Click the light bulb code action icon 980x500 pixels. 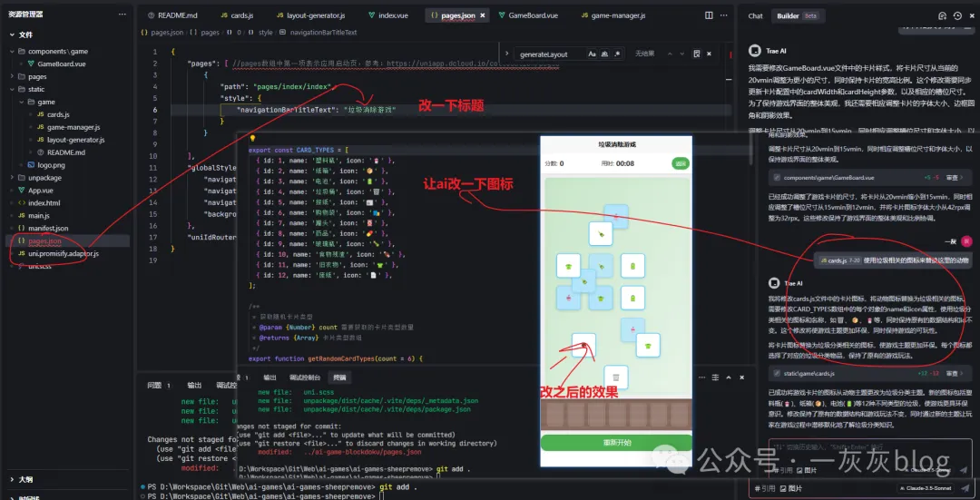click(253, 139)
